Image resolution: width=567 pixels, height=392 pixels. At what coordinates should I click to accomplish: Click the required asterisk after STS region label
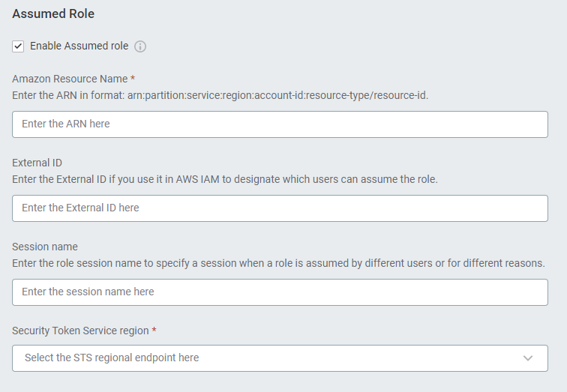[x=154, y=331]
